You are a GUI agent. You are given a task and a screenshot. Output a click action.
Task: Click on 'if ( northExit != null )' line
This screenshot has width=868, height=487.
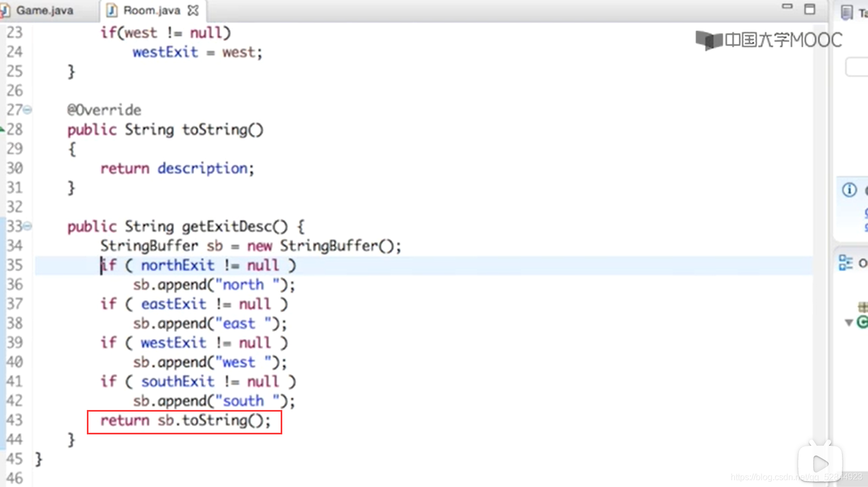tap(198, 265)
